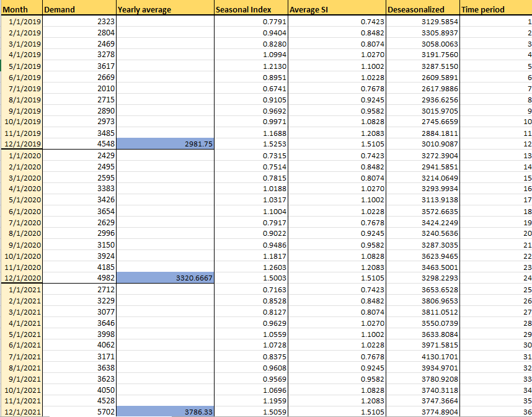Select the 12/1/2021 date cell

click(22, 411)
